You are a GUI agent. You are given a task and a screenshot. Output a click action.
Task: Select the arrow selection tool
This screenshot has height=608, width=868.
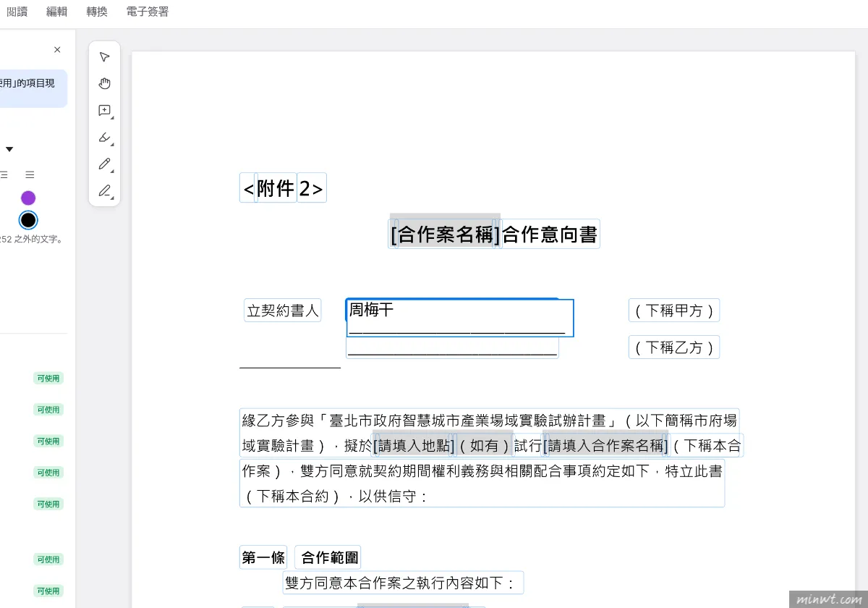click(x=104, y=57)
